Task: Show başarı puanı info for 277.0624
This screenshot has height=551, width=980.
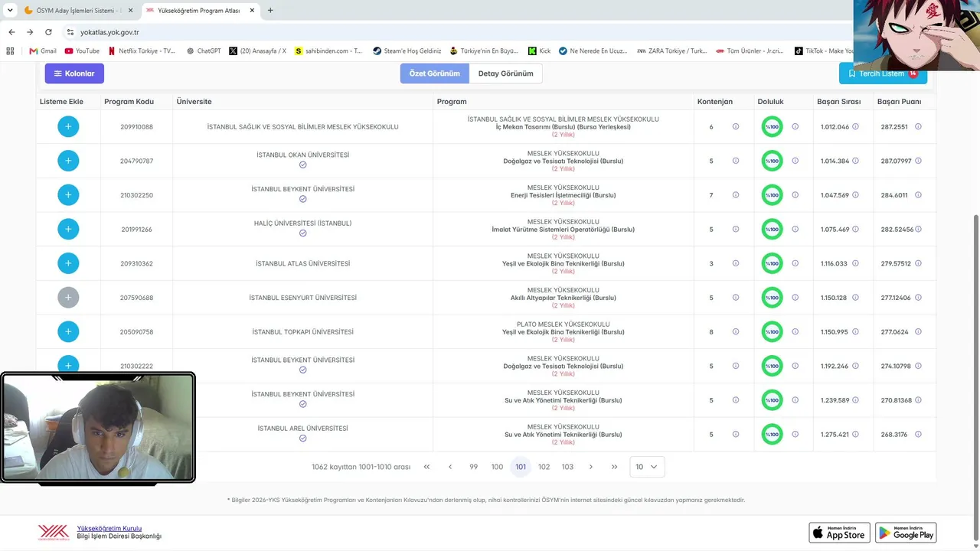Action: (918, 331)
